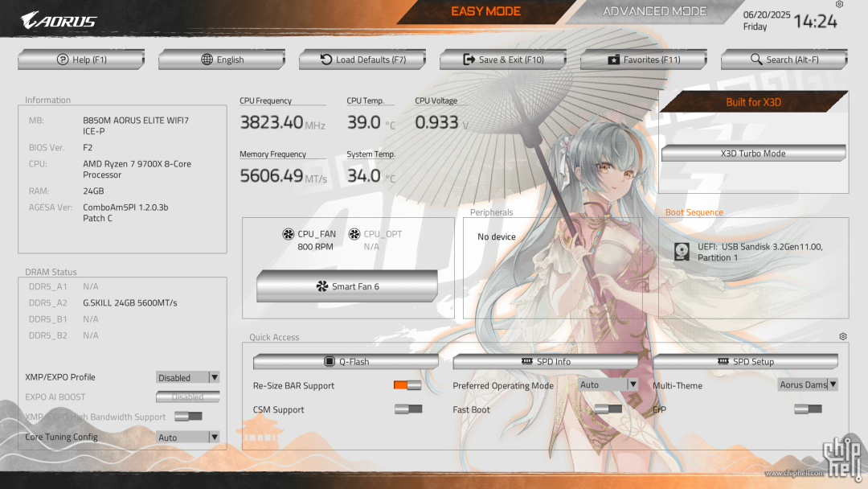Click the AORUS logo
The height and width of the screenshot is (489, 868).
tap(59, 20)
